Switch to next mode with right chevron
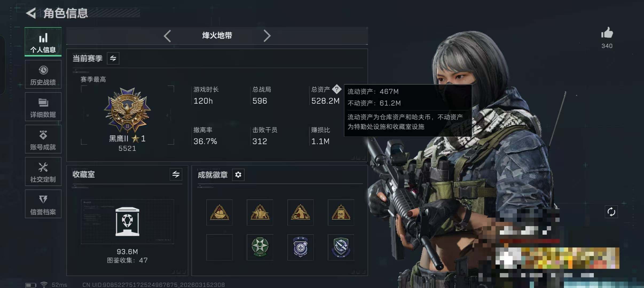Screen dimensions: 644x288 [x=267, y=36]
